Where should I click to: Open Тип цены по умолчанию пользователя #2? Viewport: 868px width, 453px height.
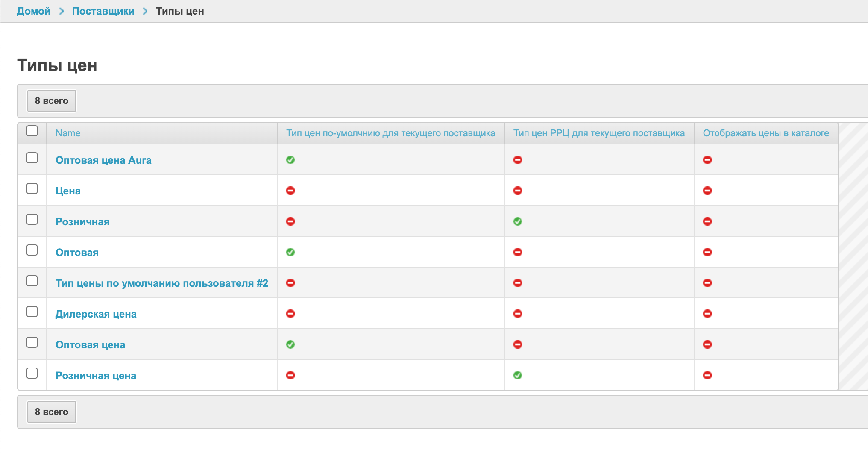161,283
